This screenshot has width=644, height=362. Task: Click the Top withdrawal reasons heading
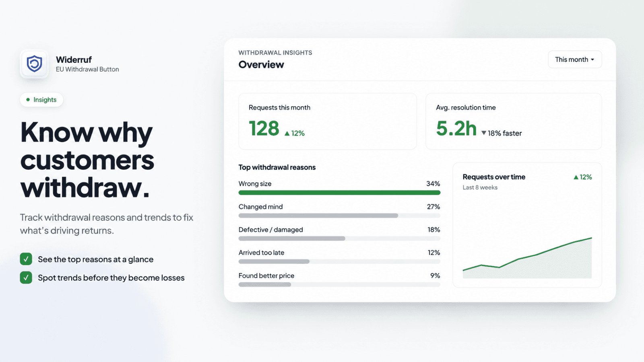[277, 167]
